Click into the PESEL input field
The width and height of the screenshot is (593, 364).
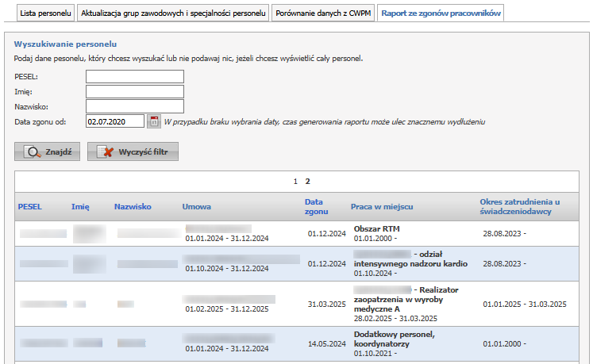coord(135,76)
